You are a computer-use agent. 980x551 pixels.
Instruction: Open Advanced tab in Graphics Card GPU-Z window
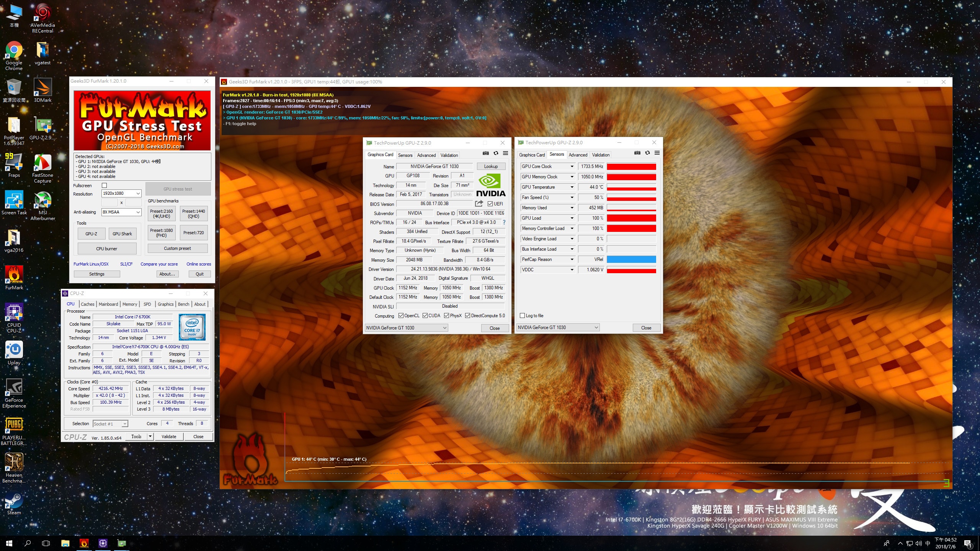pos(426,155)
